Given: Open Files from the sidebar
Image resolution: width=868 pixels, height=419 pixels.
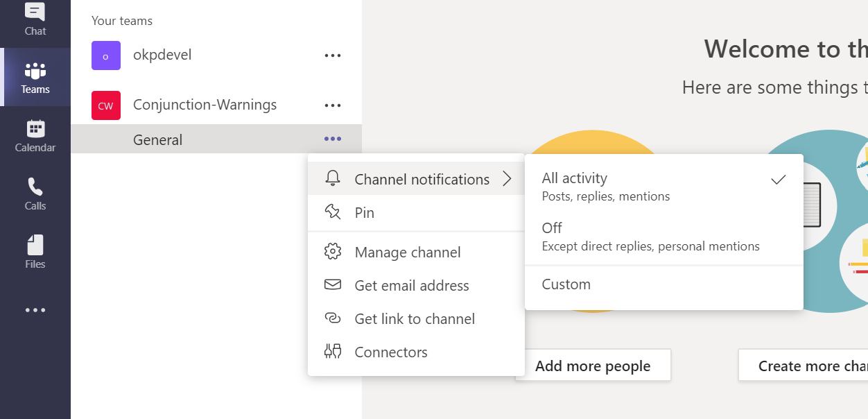Looking at the screenshot, I should pyautogui.click(x=35, y=253).
